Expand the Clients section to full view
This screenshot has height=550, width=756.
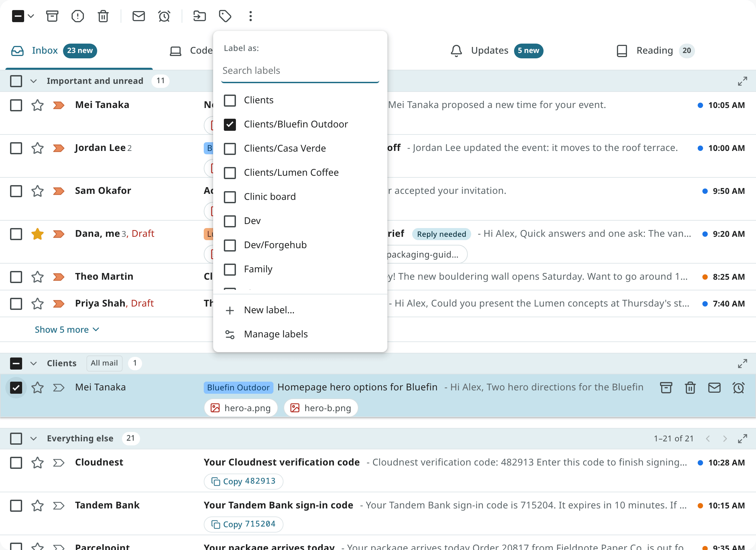tap(743, 364)
